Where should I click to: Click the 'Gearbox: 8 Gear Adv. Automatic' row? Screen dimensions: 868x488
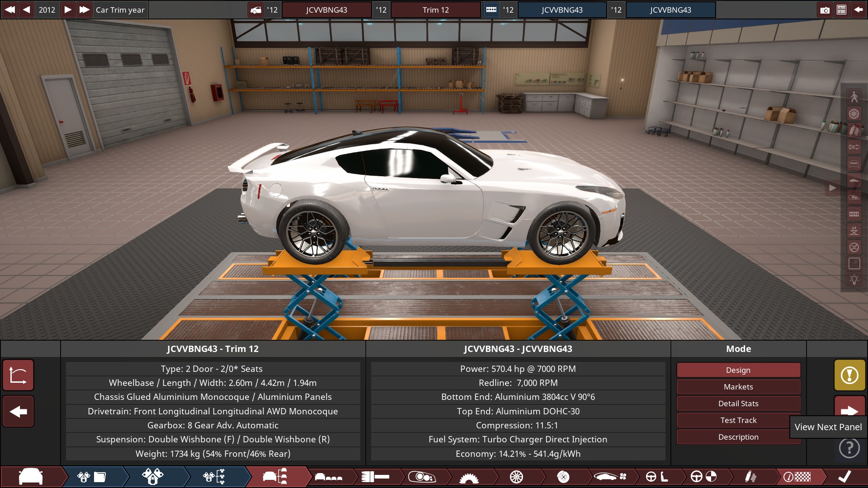(x=213, y=425)
